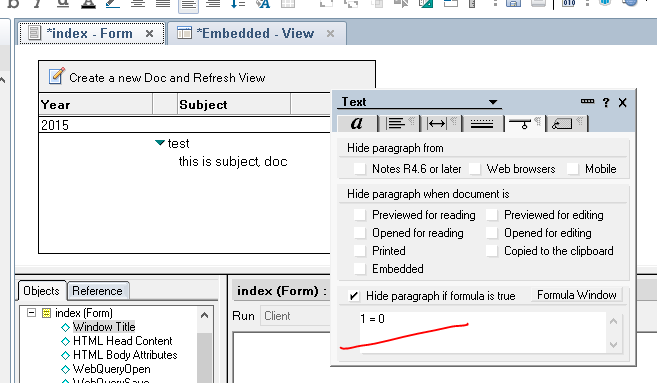Viewport: 657px width, 383px height.
Task: Check Previewed for editing
Action: [492, 215]
